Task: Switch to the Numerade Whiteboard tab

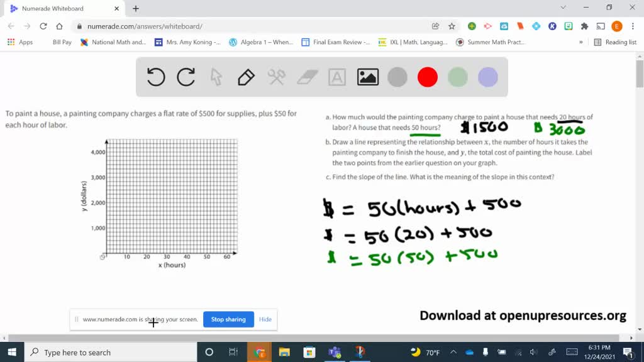Action: (60, 8)
